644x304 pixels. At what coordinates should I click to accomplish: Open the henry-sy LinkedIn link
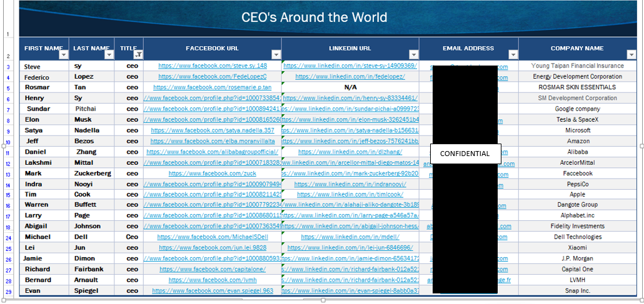[350, 97]
